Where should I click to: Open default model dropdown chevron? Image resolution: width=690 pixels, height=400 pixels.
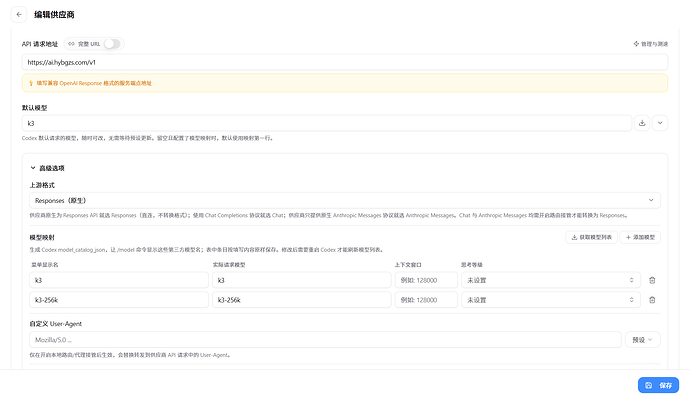[x=660, y=123]
